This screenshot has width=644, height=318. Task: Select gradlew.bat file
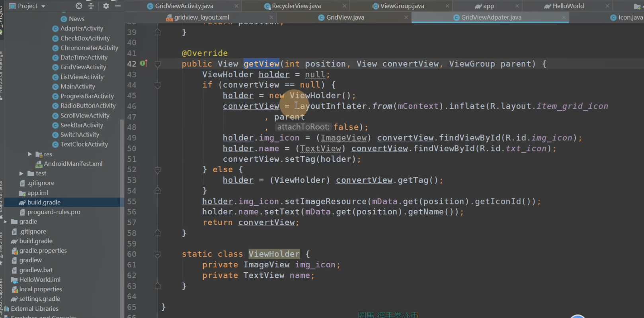(32, 270)
